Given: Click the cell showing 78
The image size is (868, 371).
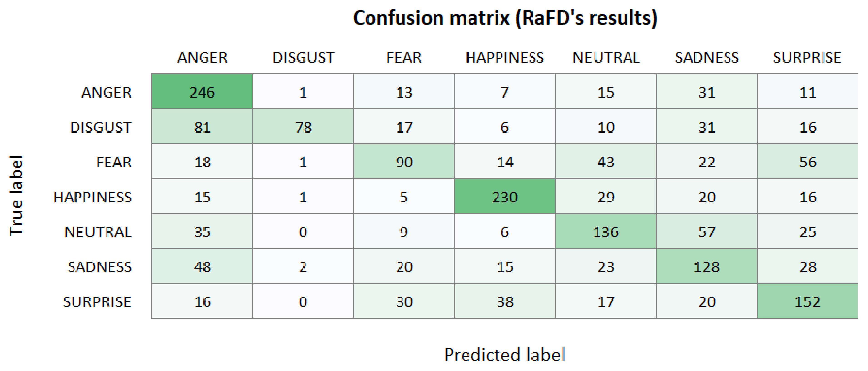Looking at the screenshot, I should [303, 127].
